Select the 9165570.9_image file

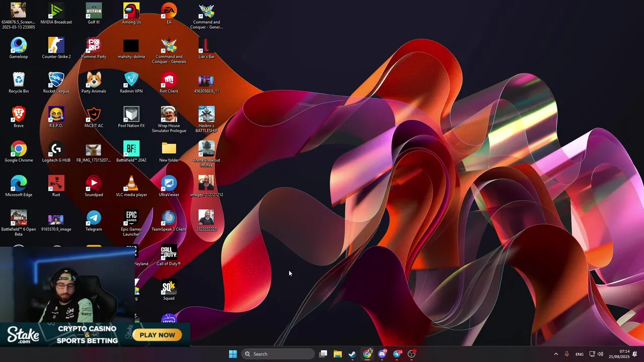(56, 221)
